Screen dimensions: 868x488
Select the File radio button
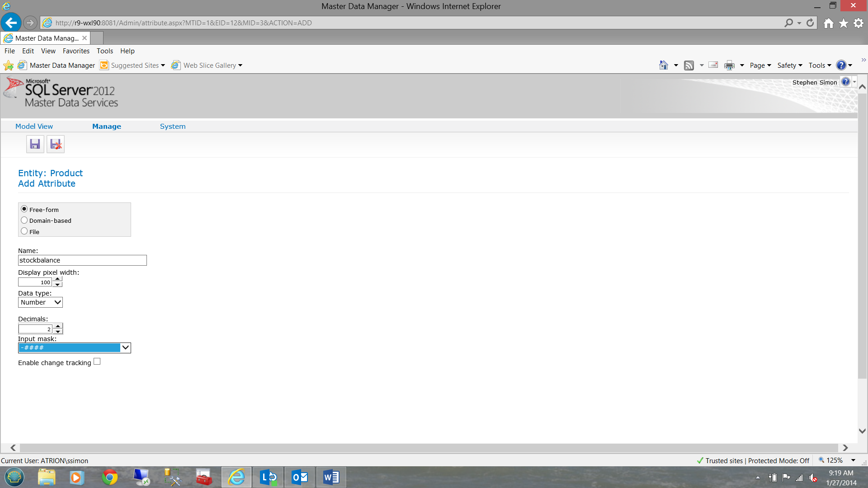pyautogui.click(x=24, y=231)
